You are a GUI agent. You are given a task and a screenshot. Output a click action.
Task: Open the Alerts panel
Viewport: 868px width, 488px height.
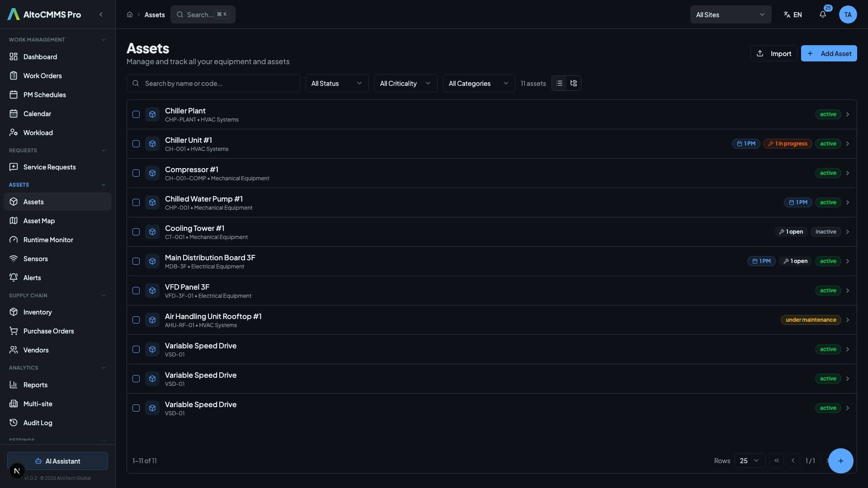(32, 277)
